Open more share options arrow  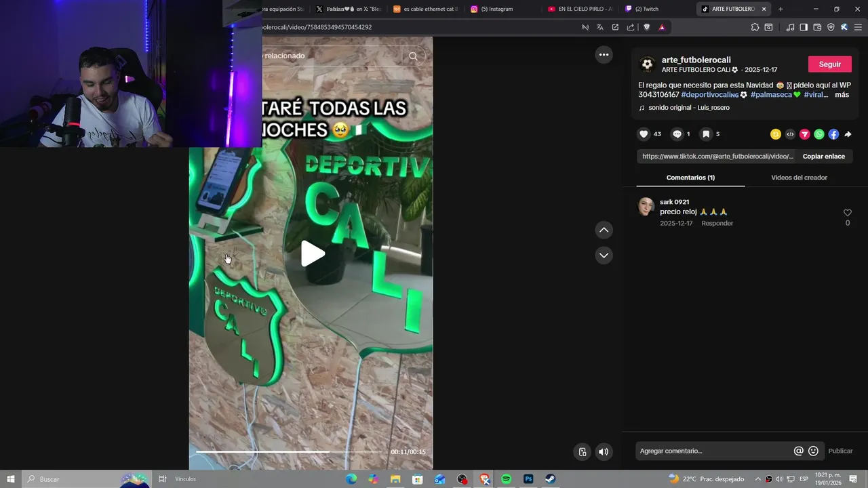click(848, 134)
